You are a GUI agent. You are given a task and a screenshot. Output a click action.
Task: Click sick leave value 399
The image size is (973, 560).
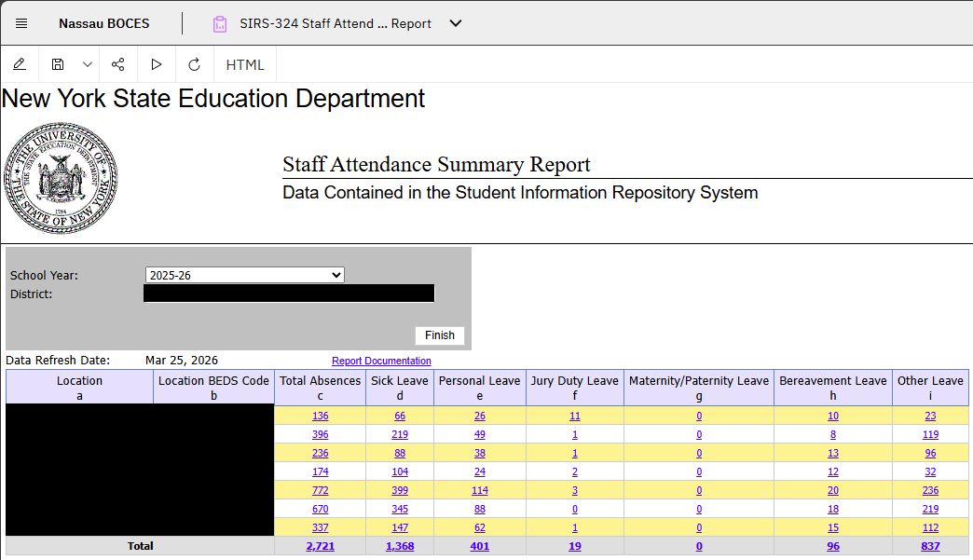click(x=400, y=490)
